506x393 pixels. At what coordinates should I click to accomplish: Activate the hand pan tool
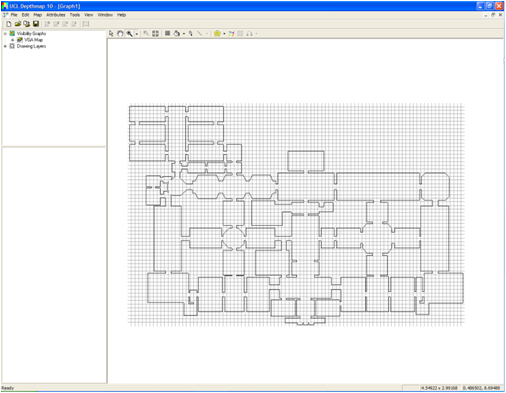pos(120,33)
